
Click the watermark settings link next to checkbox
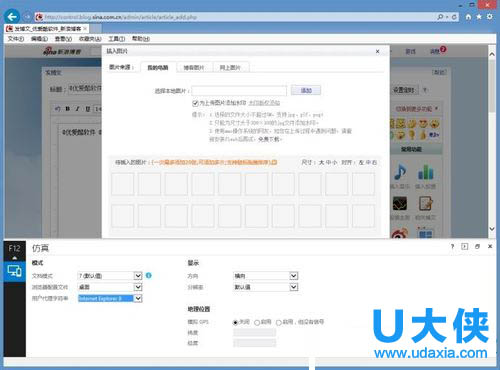(x=264, y=103)
